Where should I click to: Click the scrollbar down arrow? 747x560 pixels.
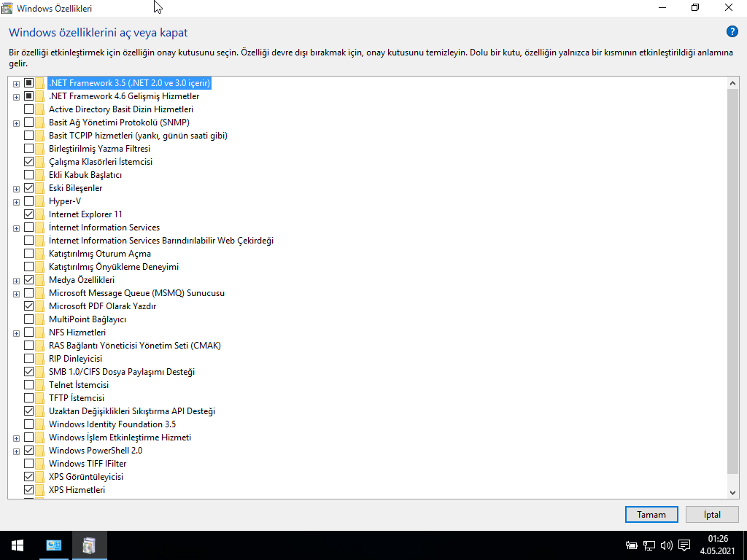[x=732, y=493]
